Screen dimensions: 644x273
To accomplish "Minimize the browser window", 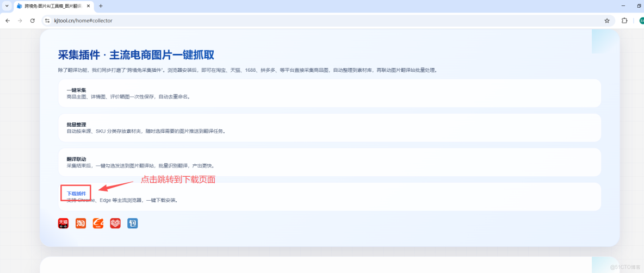I will point(623,6).
